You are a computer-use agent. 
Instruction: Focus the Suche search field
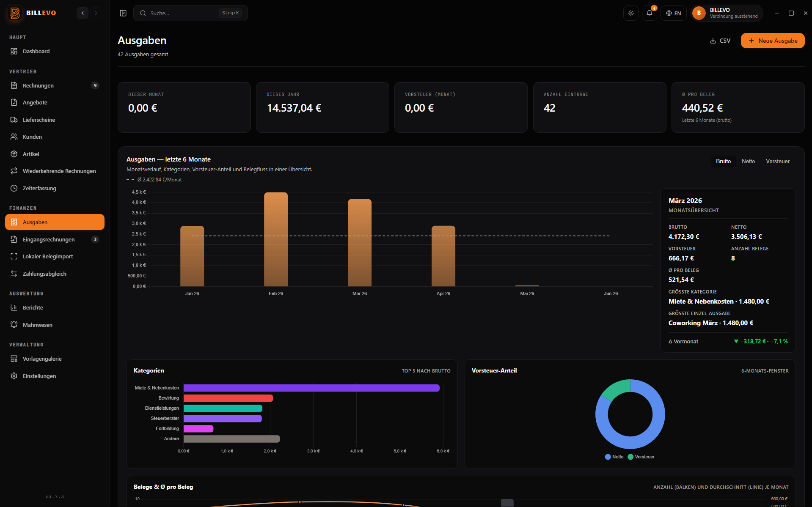click(x=190, y=13)
